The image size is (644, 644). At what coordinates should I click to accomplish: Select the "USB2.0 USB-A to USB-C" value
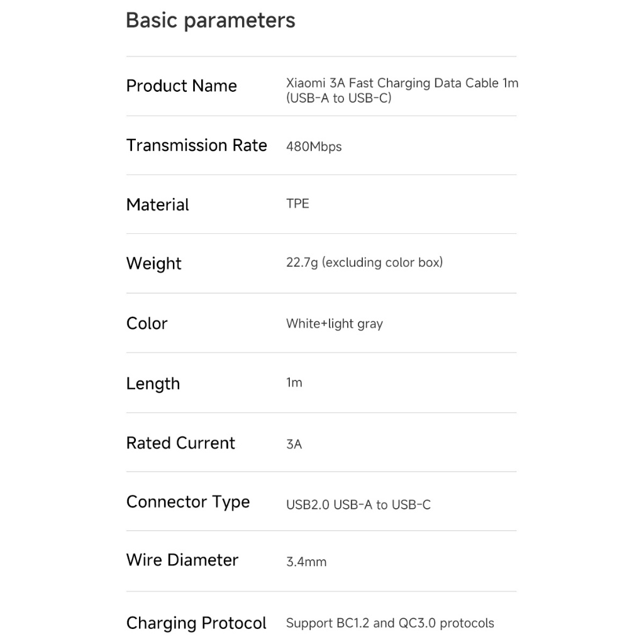tap(358, 504)
